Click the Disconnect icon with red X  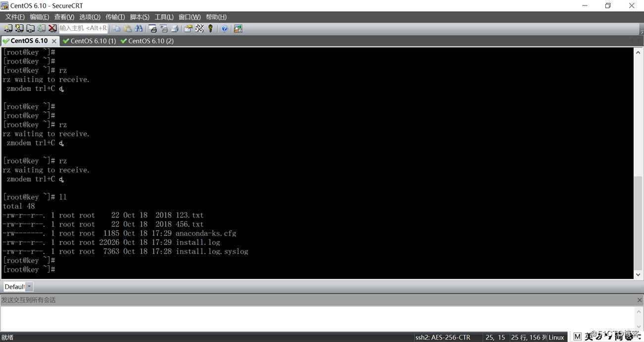pos(52,29)
